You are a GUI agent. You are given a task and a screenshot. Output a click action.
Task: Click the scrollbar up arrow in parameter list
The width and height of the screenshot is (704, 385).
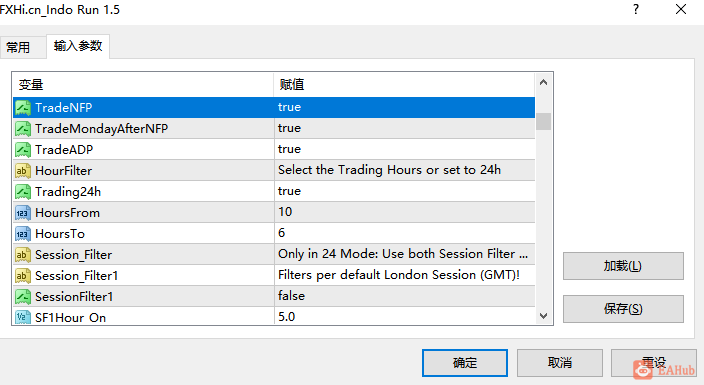pyautogui.click(x=543, y=83)
